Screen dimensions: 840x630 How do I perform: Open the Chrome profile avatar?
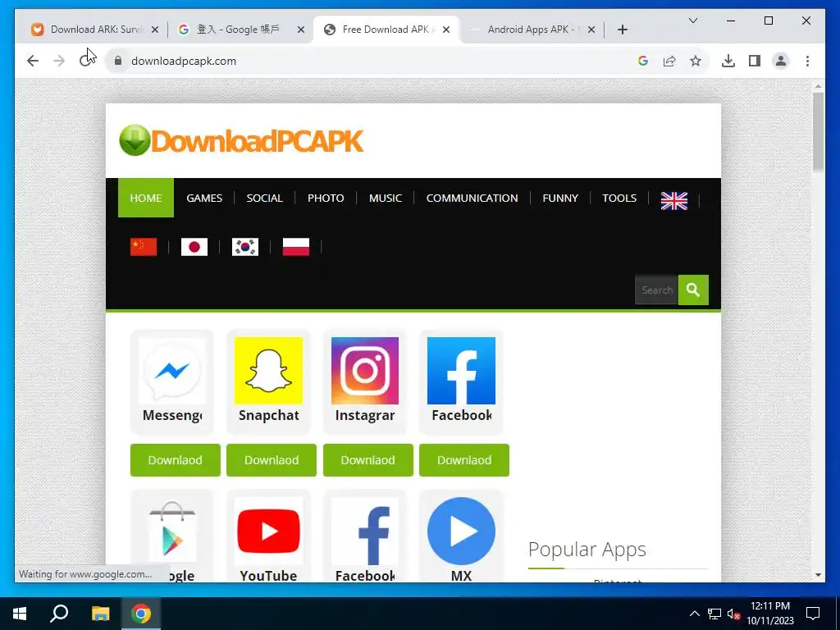point(781,61)
